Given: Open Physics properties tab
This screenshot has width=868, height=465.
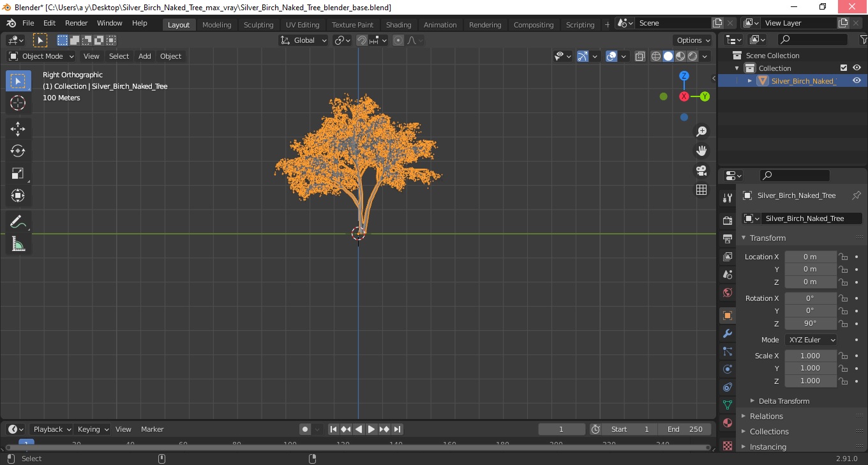Looking at the screenshot, I should (x=727, y=369).
